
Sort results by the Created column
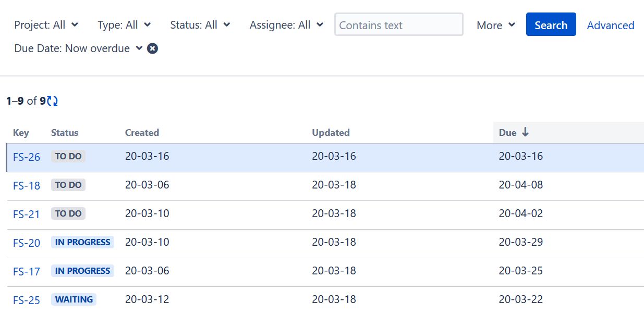click(x=141, y=132)
